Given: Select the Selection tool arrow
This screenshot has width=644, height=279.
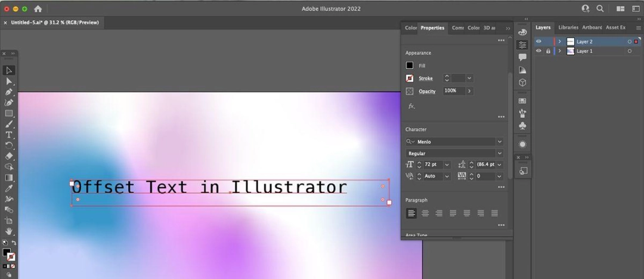Looking at the screenshot, I should tap(8, 70).
